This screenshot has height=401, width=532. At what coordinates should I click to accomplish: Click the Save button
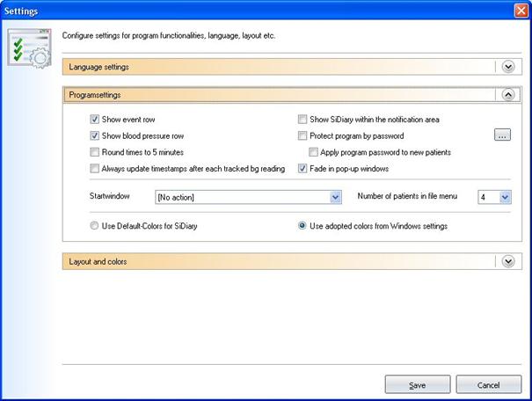click(418, 385)
